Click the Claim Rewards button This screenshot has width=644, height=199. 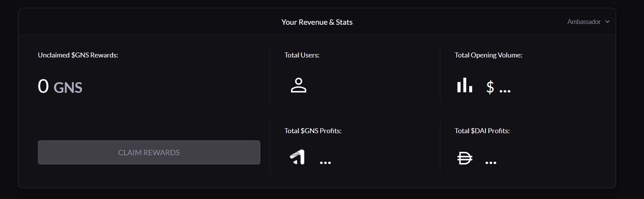pyautogui.click(x=149, y=153)
